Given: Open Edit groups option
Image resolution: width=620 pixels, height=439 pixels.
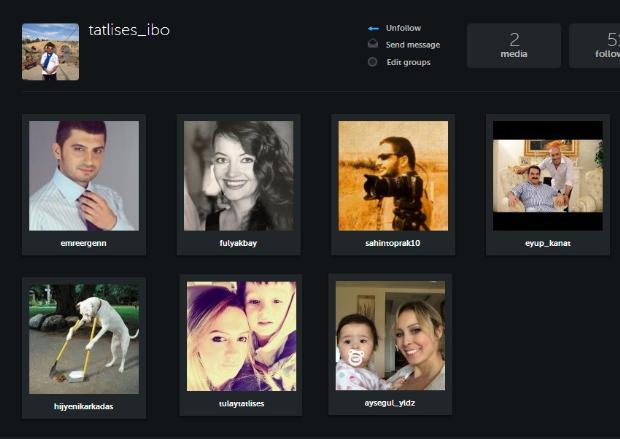Looking at the screenshot, I should click(408, 62).
